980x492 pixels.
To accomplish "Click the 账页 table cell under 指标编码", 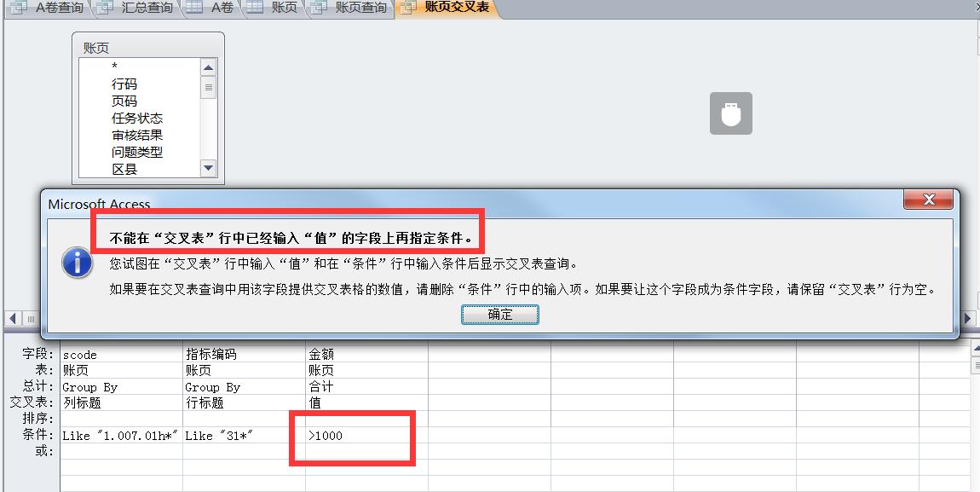I will pos(244,370).
